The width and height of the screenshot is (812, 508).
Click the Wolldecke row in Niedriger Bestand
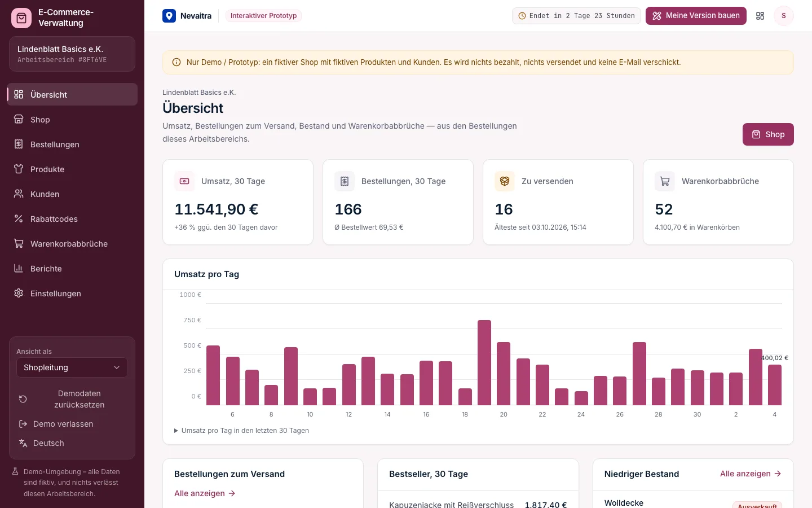(693, 503)
